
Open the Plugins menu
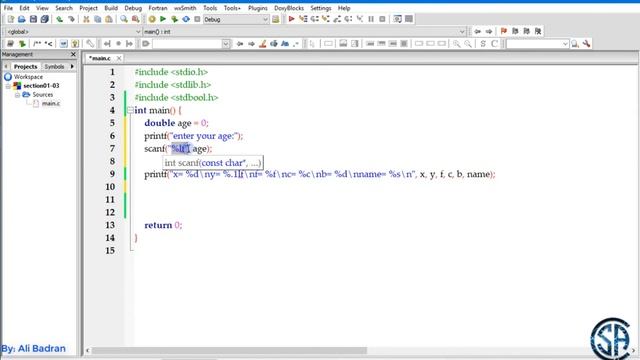click(258, 8)
